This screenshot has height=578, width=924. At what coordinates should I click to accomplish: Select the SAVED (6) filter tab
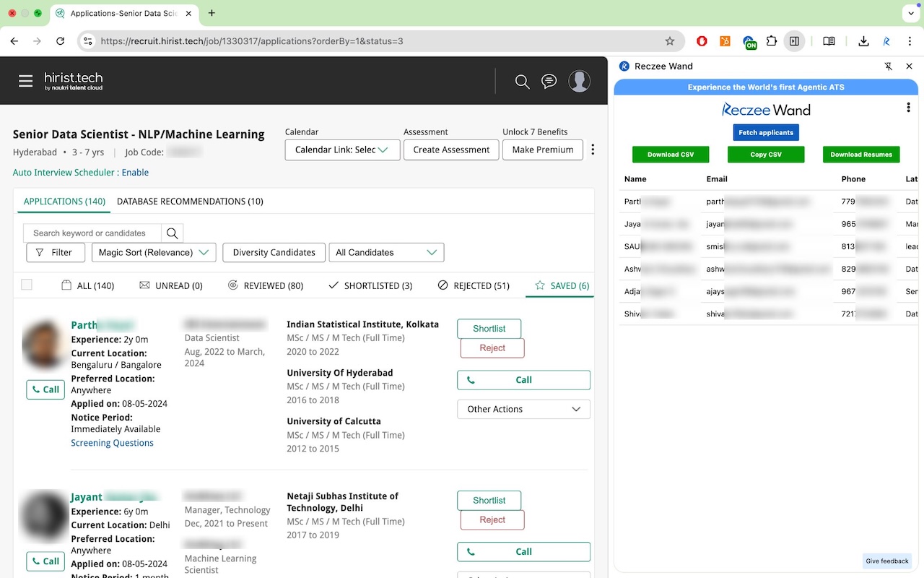tap(562, 285)
